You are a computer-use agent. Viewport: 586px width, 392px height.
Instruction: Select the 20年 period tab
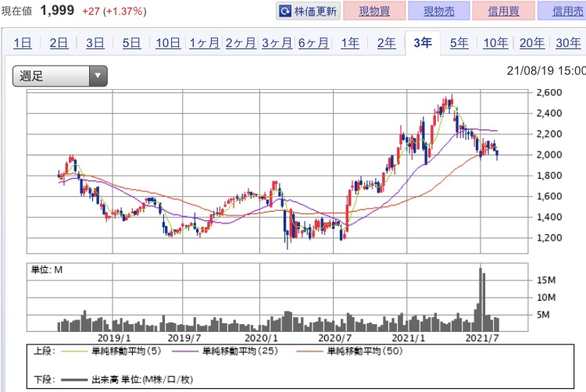point(532,43)
